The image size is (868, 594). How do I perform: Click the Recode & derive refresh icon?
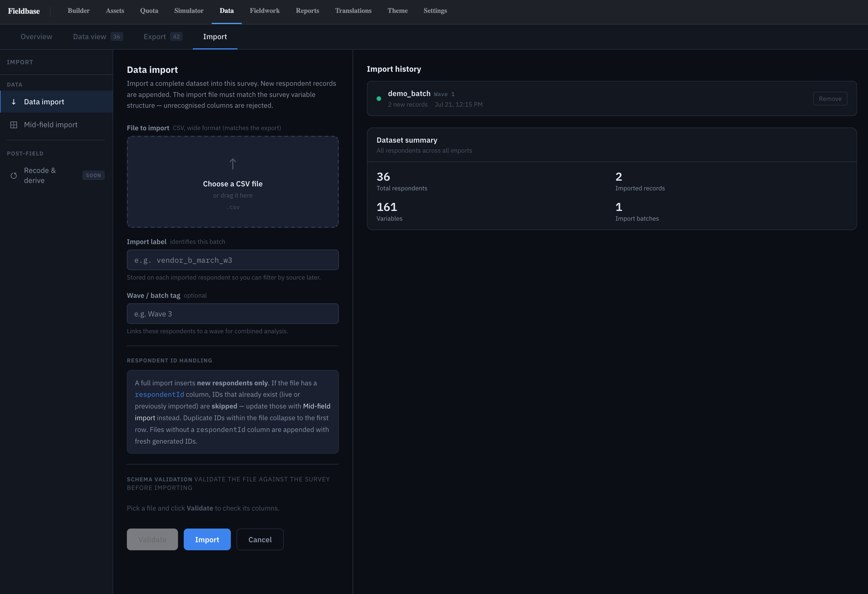14,176
